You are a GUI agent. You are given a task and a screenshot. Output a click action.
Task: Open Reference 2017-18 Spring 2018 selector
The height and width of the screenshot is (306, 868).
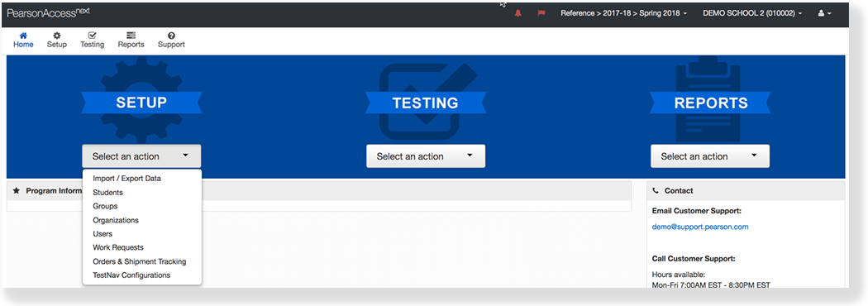tap(624, 13)
